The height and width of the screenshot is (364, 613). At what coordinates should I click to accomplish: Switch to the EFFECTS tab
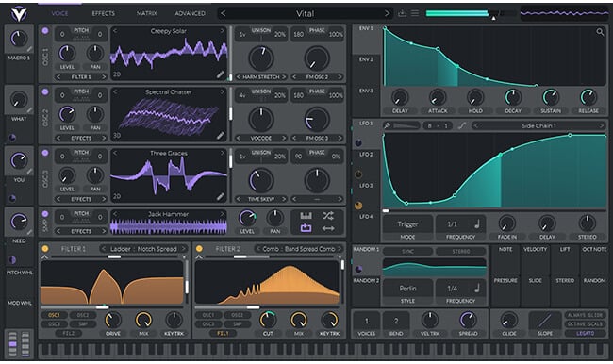point(103,13)
